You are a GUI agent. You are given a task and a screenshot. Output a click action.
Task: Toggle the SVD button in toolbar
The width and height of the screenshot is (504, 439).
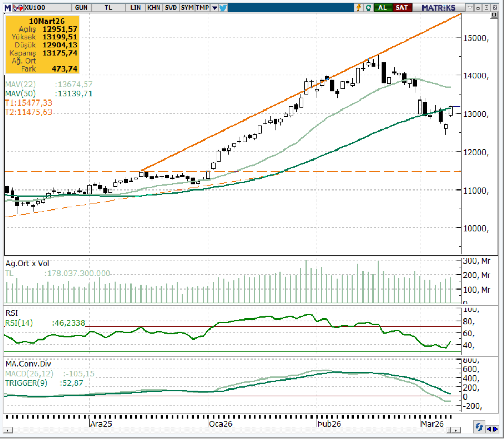coord(170,8)
